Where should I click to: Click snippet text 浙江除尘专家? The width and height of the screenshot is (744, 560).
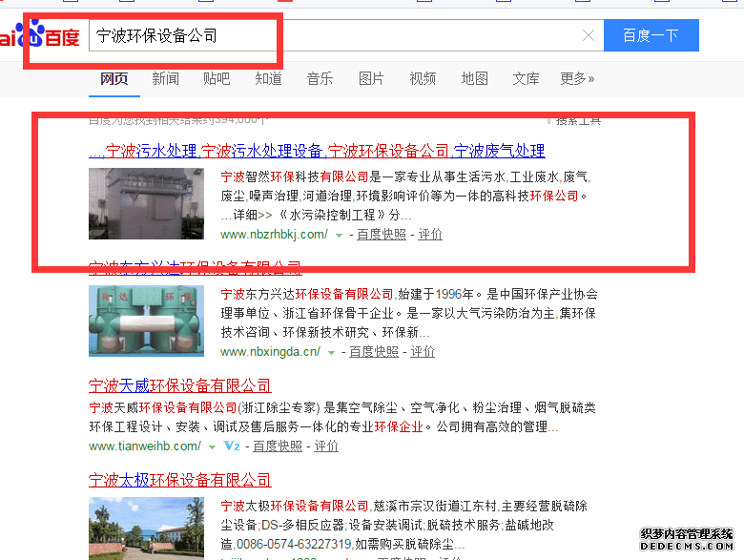(x=279, y=407)
